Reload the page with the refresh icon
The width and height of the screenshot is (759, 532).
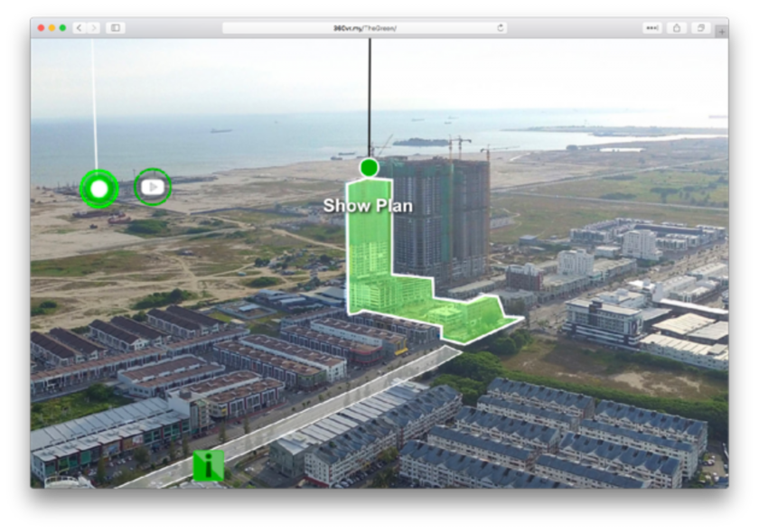(500, 28)
